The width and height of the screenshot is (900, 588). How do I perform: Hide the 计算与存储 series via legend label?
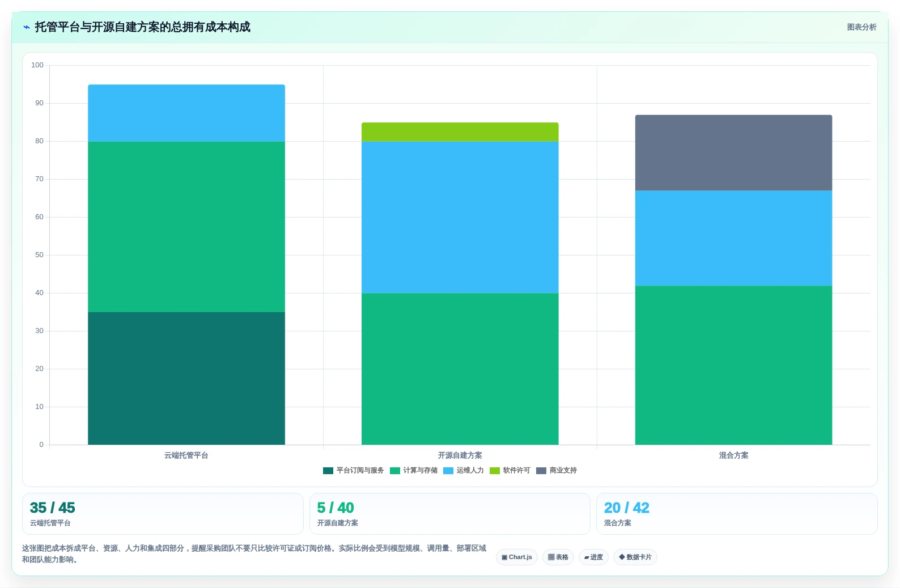(420, 471)
